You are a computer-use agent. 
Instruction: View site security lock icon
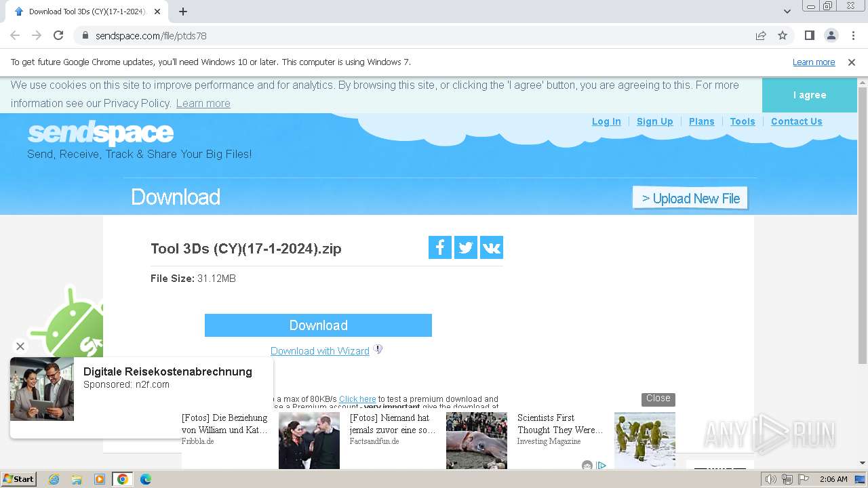[x=85, y=35]
